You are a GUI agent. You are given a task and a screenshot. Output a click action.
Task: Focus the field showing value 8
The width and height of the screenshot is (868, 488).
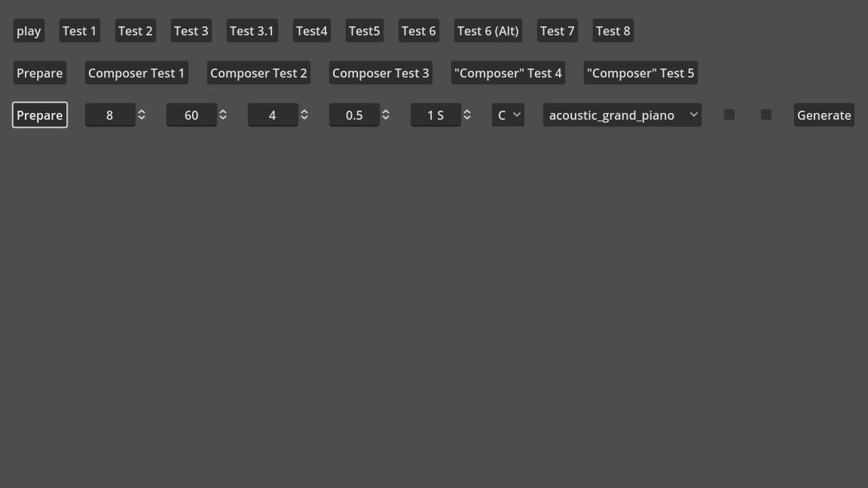coord(109,115)
